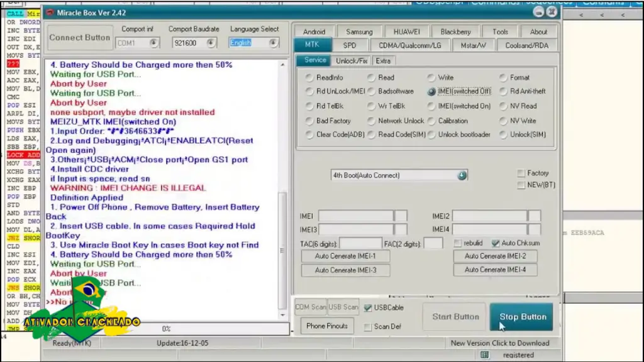Open the Comport inf COM1 dropdown
Screen dimensions: 644x362
(x=153, y=43)
